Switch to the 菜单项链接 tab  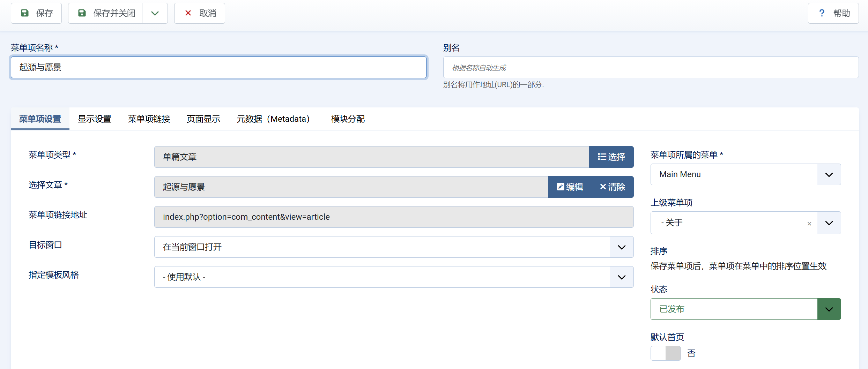coord(149,119)
